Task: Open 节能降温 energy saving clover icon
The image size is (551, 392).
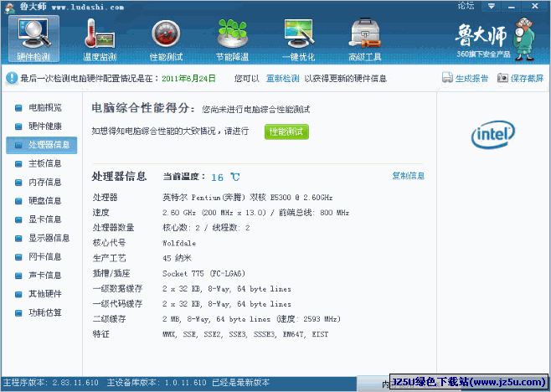Action: click(x=232, y=39)
